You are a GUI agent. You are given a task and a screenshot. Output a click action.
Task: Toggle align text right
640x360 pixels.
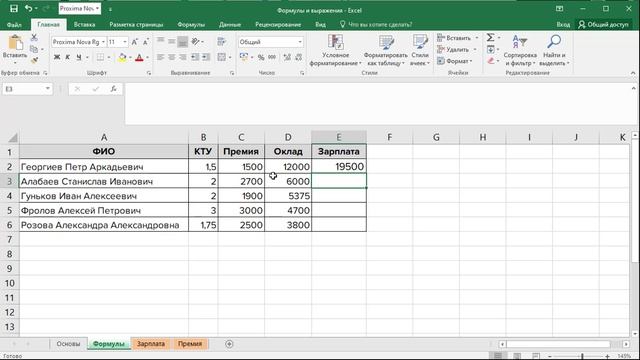(x=183, y=57)
